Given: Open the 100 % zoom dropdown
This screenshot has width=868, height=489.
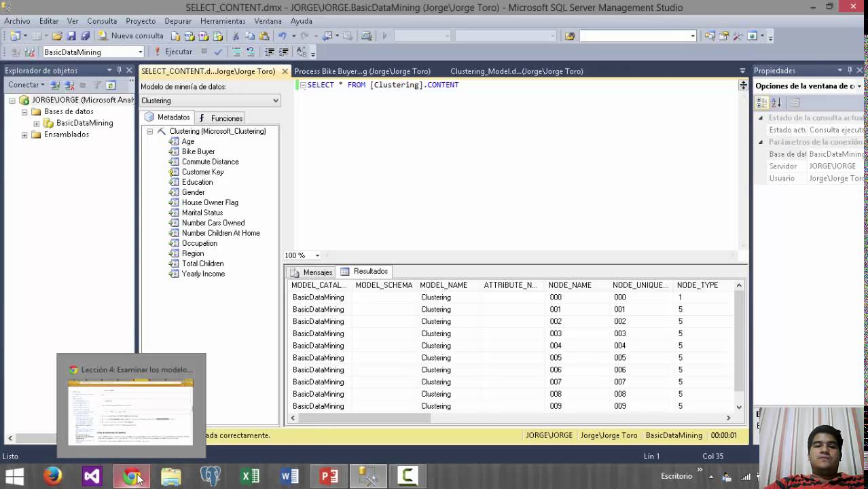Looking at the screenshot, I should 317,255.
